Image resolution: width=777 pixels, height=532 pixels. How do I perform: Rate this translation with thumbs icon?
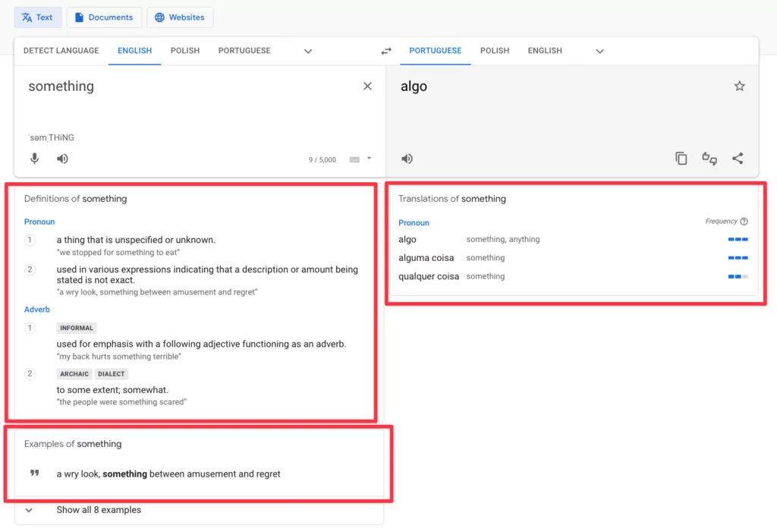(x=709, y=159)
